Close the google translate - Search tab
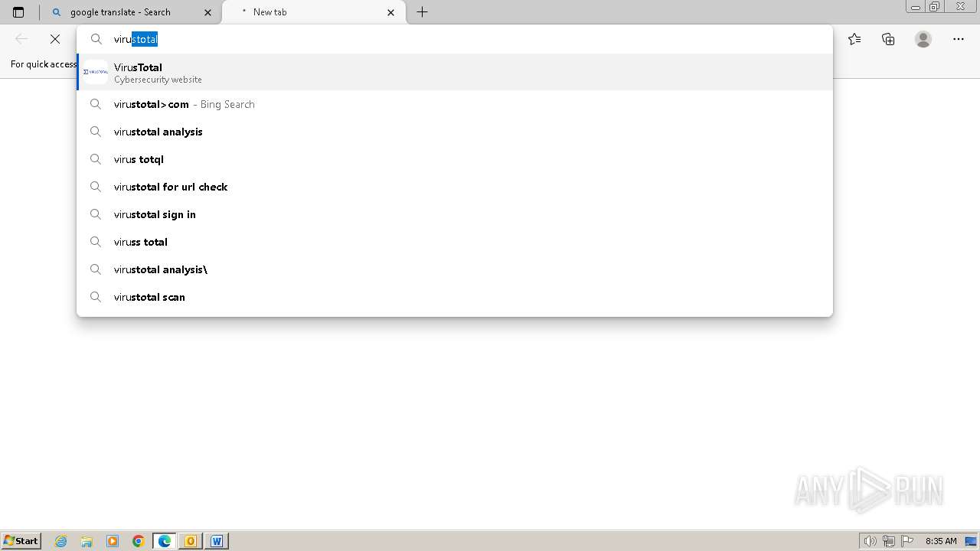This screenshot has height=551, width=980. point(207,12)
